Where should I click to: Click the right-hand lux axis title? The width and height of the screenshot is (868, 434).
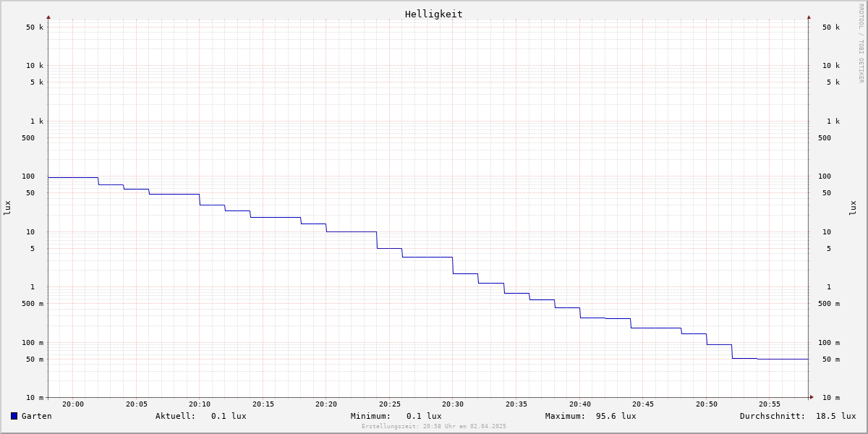(853, 208)
